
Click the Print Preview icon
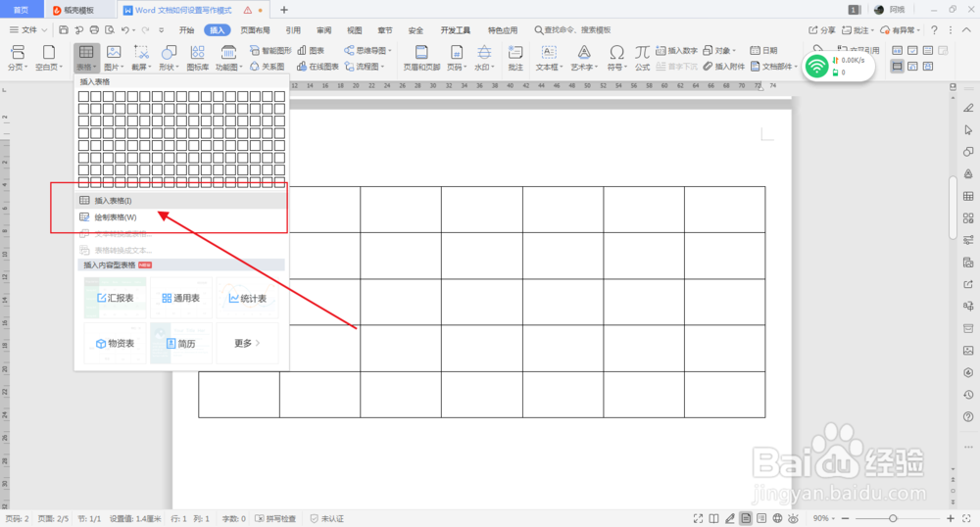click(110, 30)
